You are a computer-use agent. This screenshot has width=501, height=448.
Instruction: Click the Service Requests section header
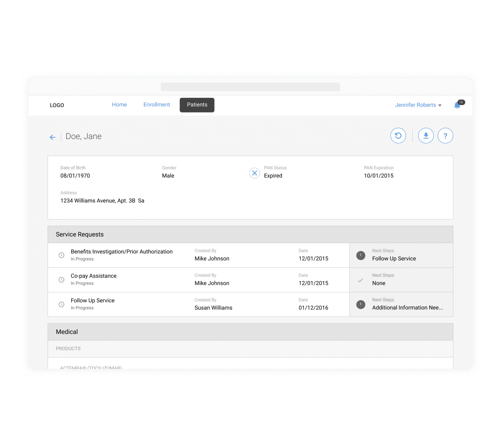[250, 234]
